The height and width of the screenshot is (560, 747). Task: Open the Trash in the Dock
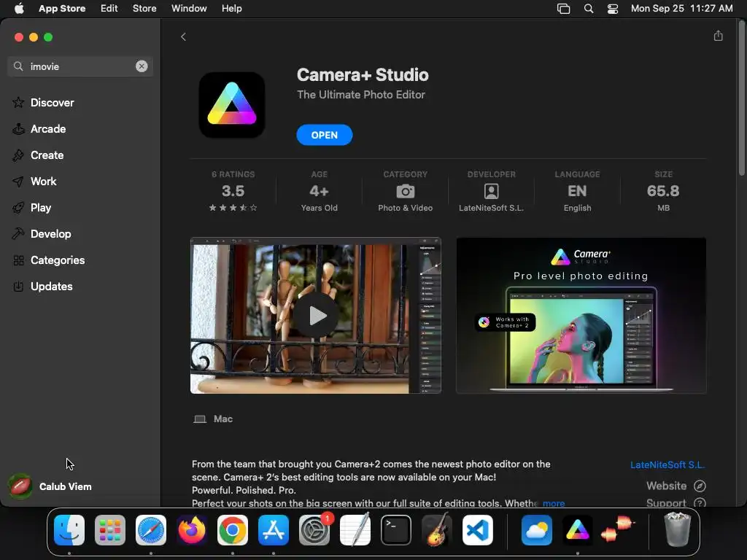pos(677,529)
